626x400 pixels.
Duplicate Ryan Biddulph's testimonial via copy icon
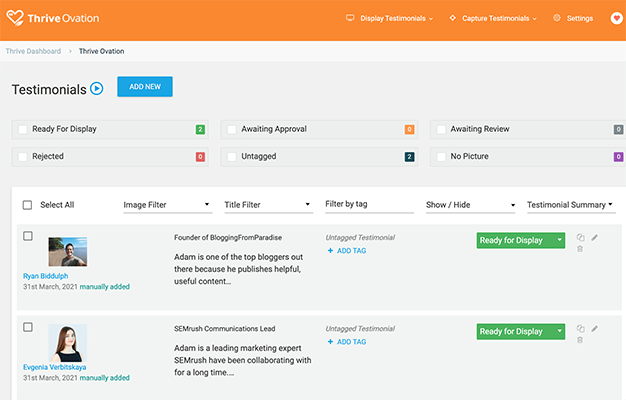point(580,238)
